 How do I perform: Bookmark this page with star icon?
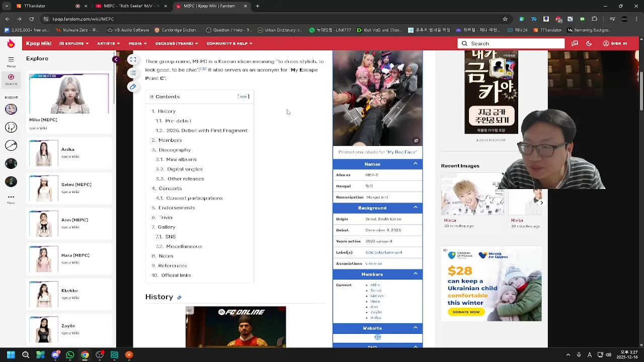(505, 19)
